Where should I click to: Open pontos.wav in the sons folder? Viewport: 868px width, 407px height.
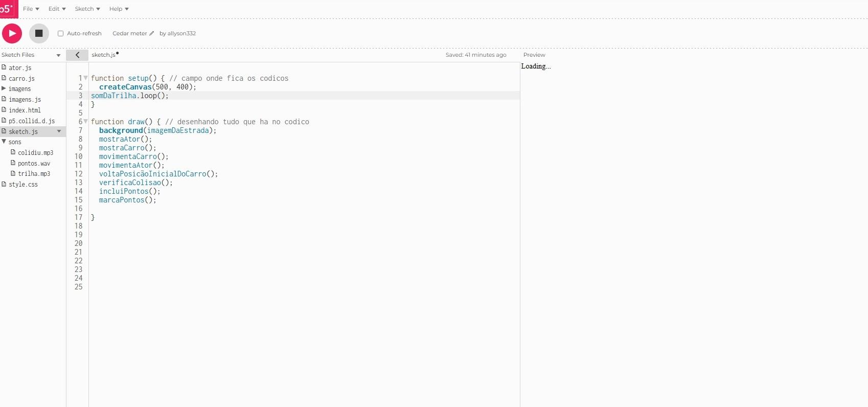point(34,163)
